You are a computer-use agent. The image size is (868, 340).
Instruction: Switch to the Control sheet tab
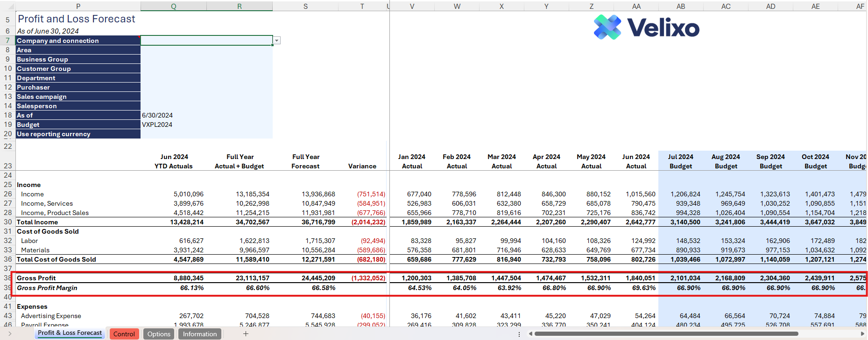pyautogui.click(x=124, y=334)
